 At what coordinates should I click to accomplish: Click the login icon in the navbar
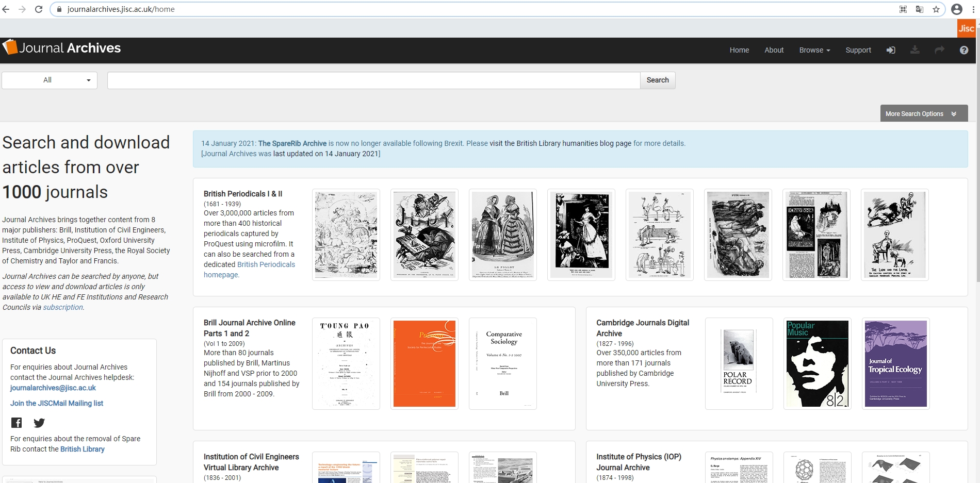point(891,50)
